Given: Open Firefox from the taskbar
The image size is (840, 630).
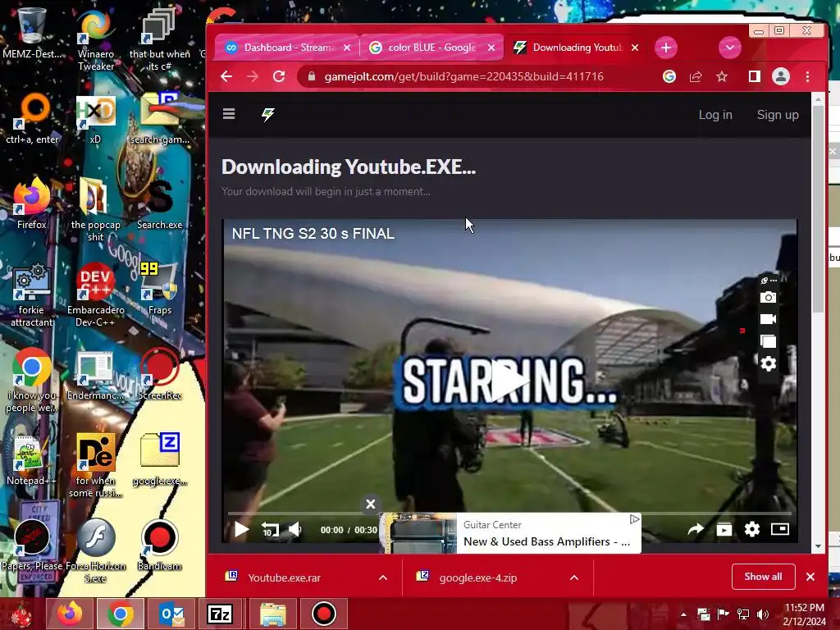Looking at the screenshot, I should tap(70, 614).
